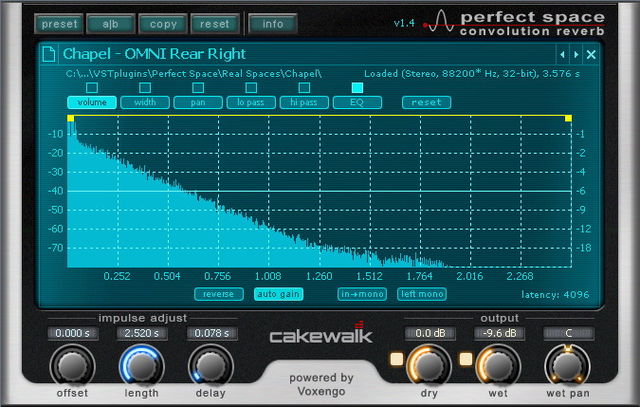Toggle the dry enable square
640x407 pixels.
(x=396, y=359)
